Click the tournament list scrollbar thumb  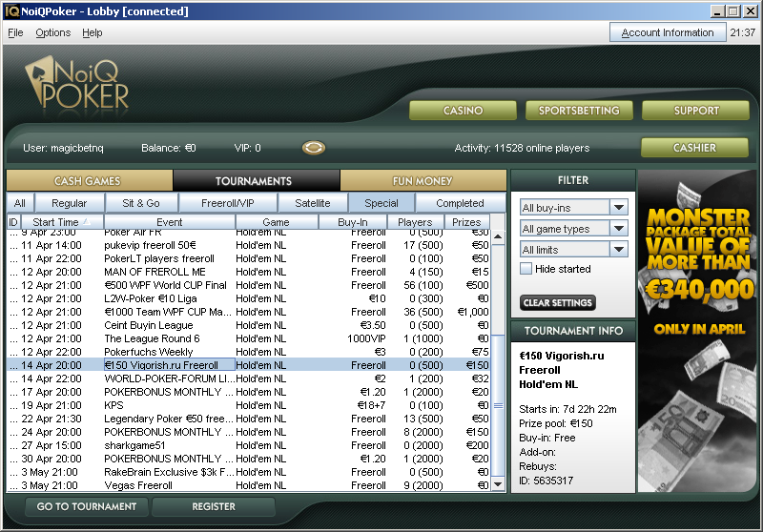(498, 405)
